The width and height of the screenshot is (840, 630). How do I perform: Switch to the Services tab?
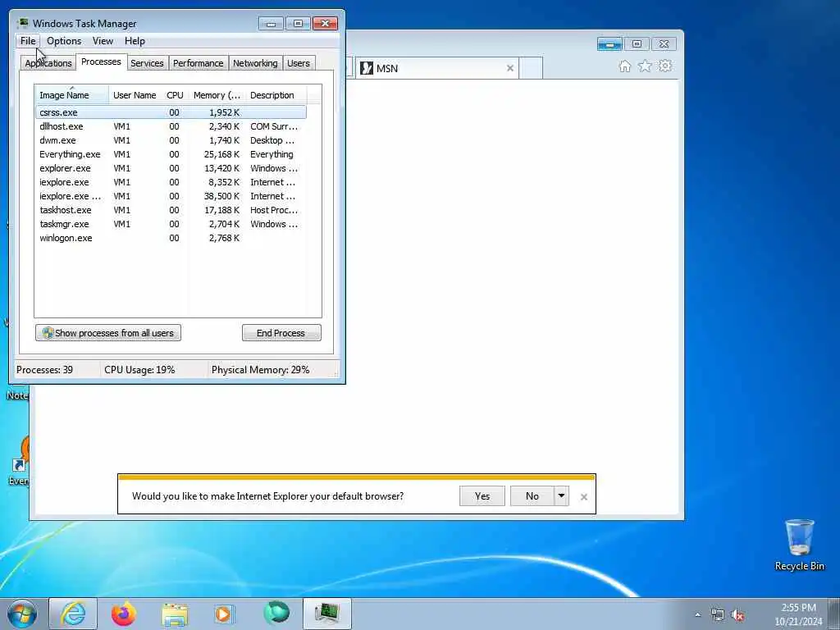click(x=147, y=63)
